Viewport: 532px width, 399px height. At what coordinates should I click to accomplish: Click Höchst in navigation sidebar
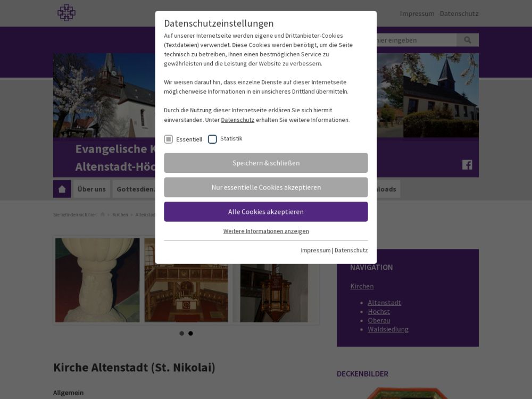(x=379, y=311)
